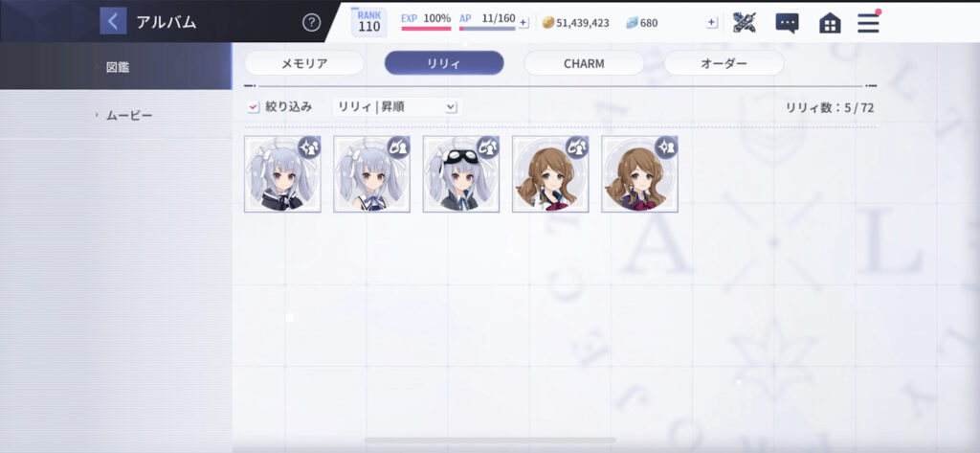Open the hamburger main menu
The height and width of the screenshot is (453, 980).
point(868,23)
